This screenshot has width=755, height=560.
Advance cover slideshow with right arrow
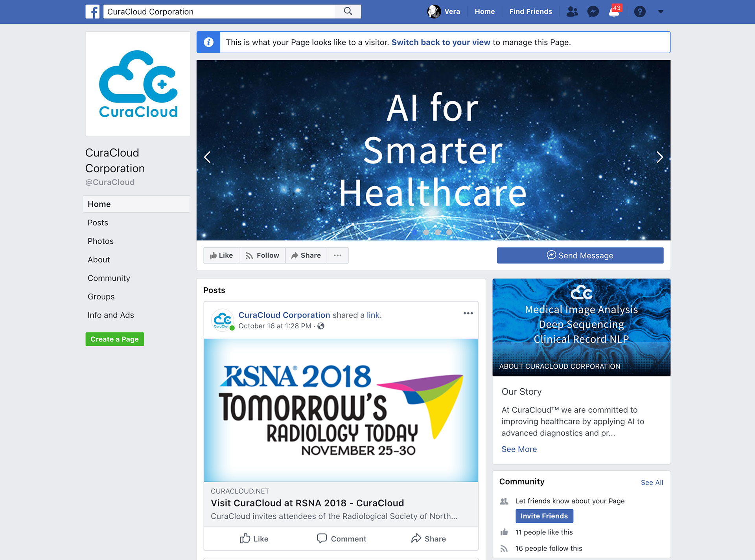point(659,157)
